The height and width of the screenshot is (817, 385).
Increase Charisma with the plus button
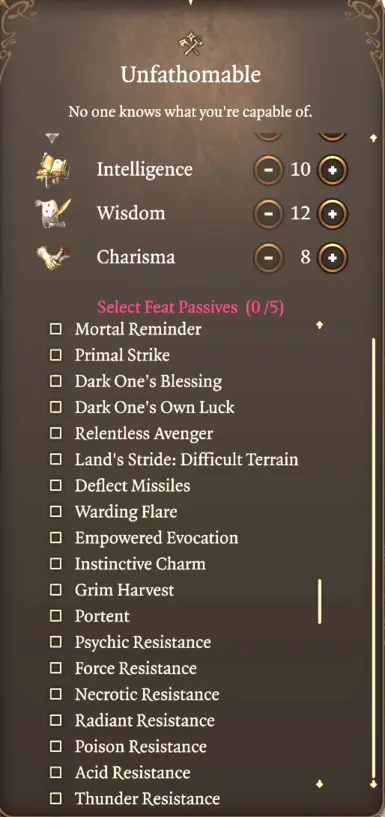click(x=332, y=257)
